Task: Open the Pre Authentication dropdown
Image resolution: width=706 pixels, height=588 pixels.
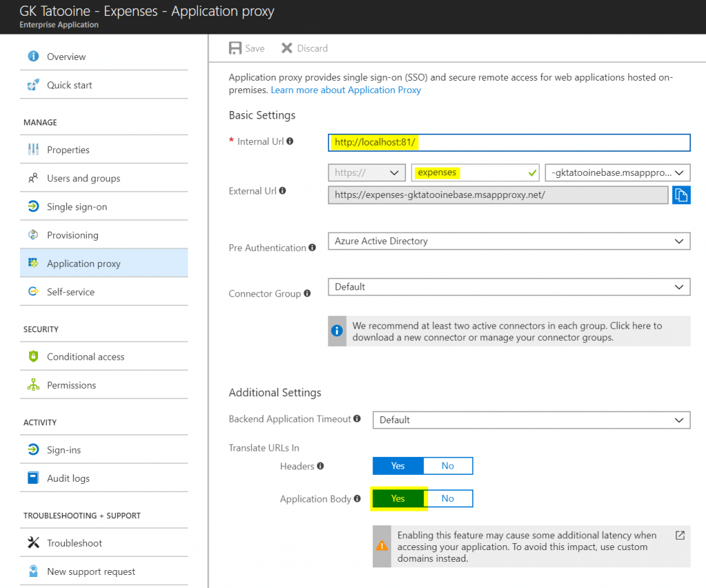Action: click(x=509, y=241)
